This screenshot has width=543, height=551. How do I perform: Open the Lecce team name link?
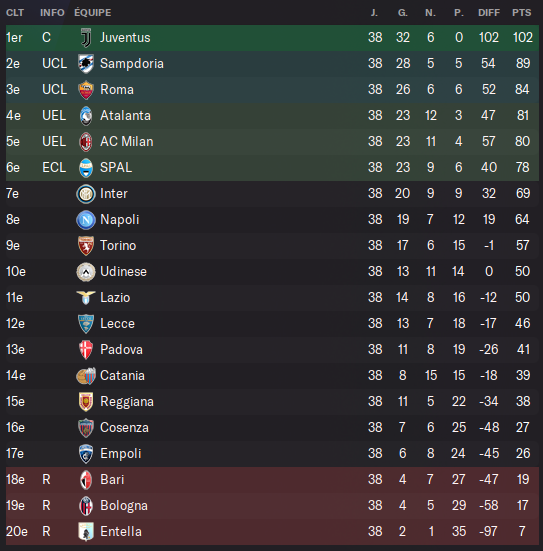point(117,323)
